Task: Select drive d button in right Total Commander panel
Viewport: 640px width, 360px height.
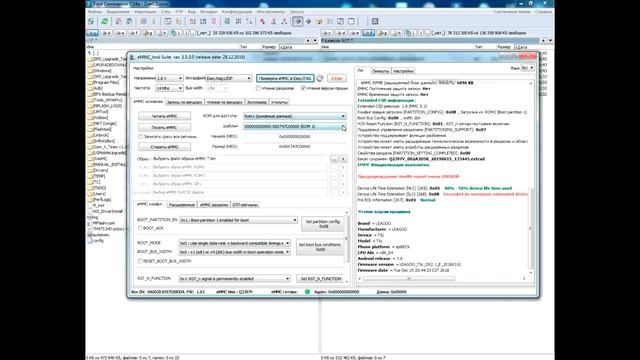Action: (341, 33)
